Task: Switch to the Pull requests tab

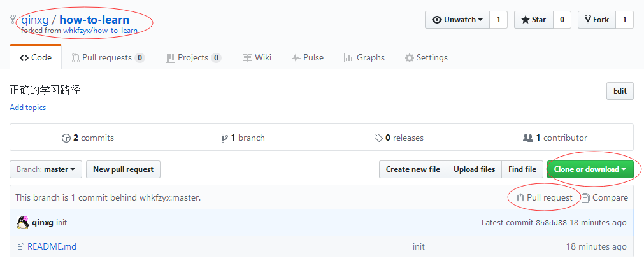Action: (x=108, y=57)
